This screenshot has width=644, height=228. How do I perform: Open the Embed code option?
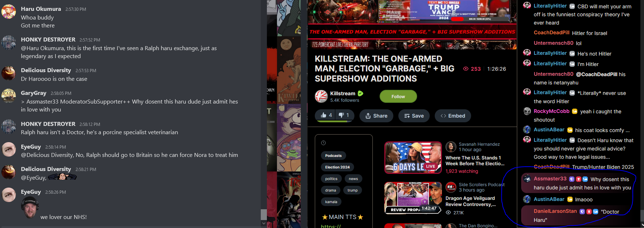click(453, 116)
